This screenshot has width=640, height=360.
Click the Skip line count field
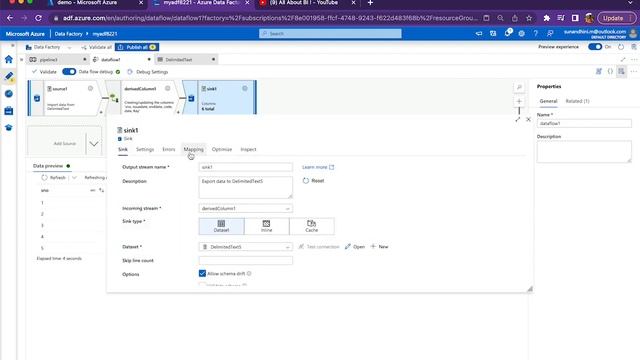[245, 260]
